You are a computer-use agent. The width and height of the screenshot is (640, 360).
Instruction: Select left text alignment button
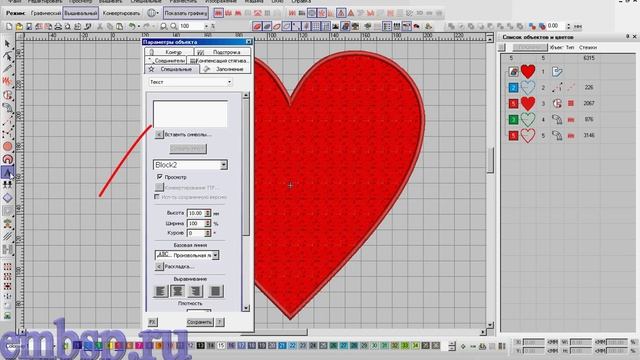click(x=160, y=291)
